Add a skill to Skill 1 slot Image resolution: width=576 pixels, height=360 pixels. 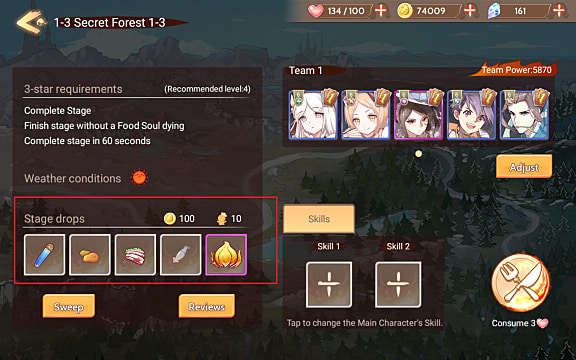pos(329,285)
